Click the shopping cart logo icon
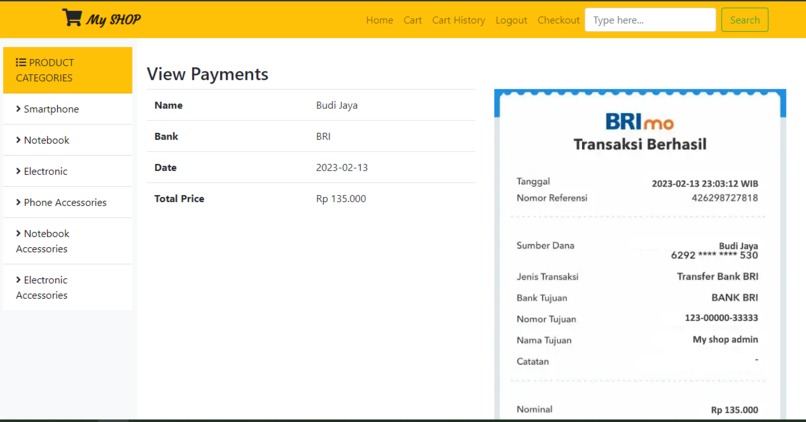The image size is (806, 422). click(72, 17)
